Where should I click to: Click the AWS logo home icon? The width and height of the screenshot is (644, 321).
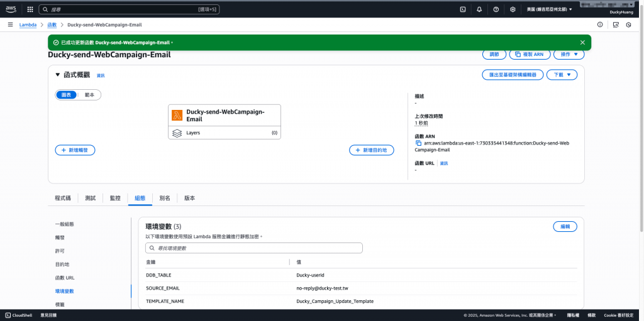(11, 9)
